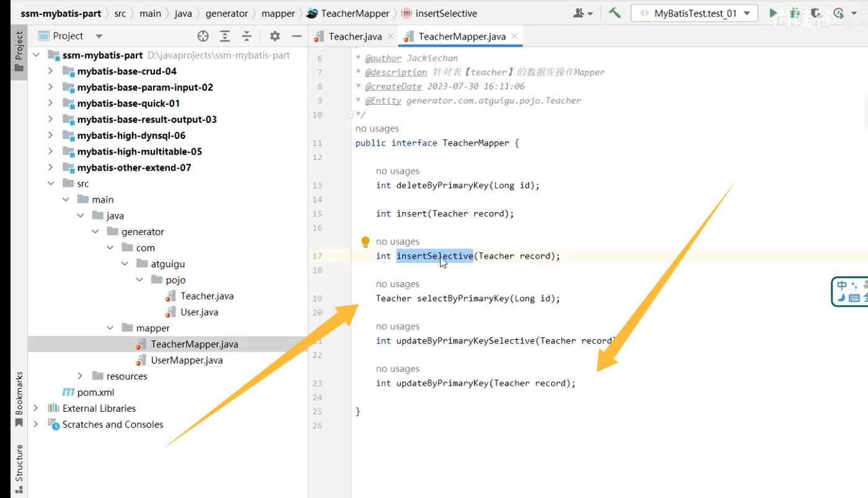
Task: Toggle the Structure tool window
Action: click(19, 469)
